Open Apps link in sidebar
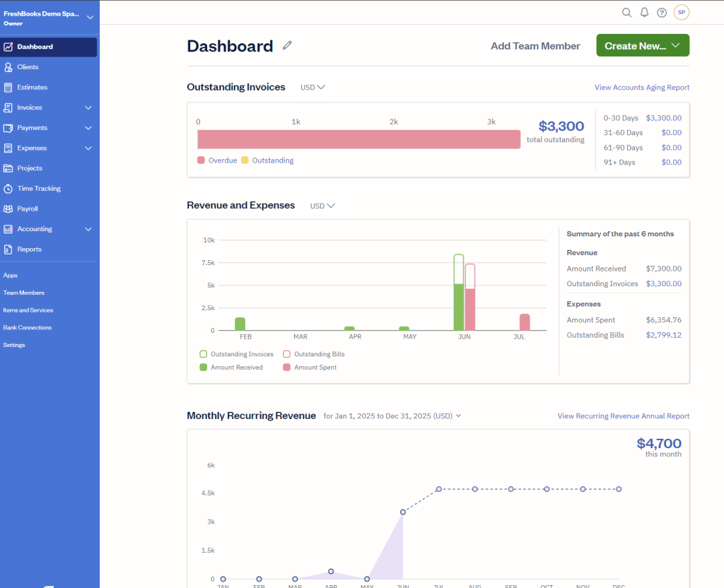The image size is (724, 588). point(10,275)
